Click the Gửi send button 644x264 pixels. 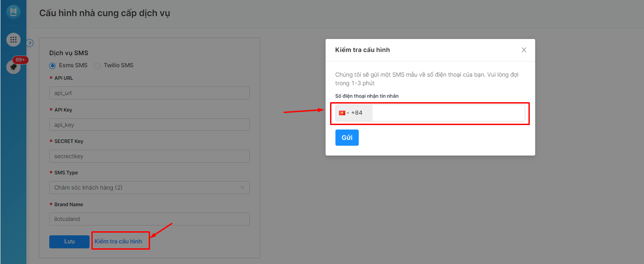[347, 138]
